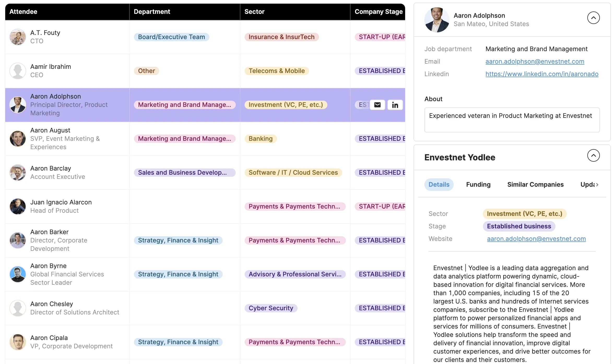Image resolution: width=615 pixels, height=364 pixels.
Task: Click the Other department tag
Action: point(146,71)
